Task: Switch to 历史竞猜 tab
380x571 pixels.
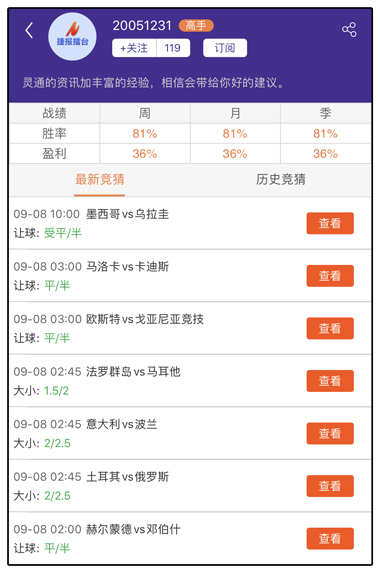Action: click(281, 180)
